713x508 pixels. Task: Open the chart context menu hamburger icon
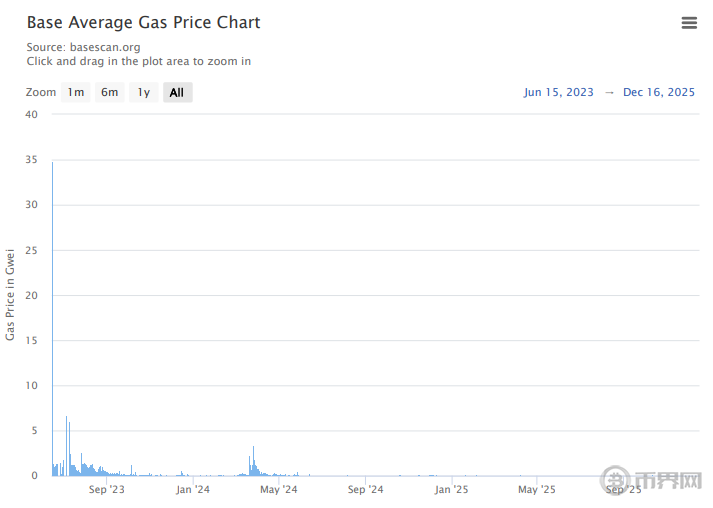pyautogui.click(x=689, y=23)
